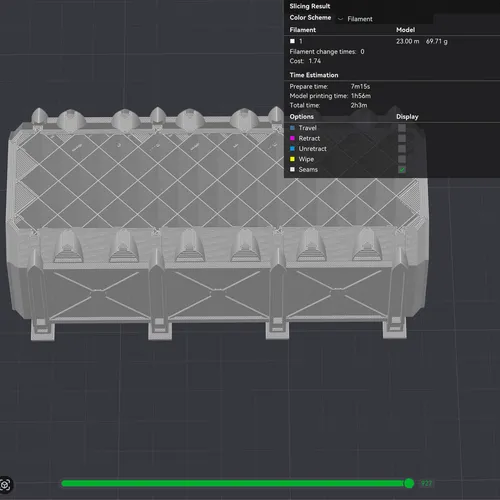
Task: Click the layer slider green handle
Action: (409, 483)
